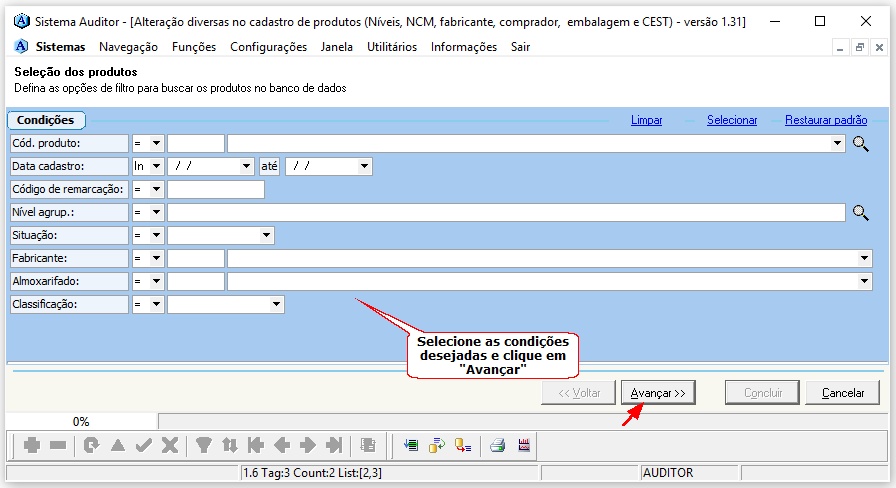896x488 pixels.
Task: Click the add record plus icon
Action: 32,445
